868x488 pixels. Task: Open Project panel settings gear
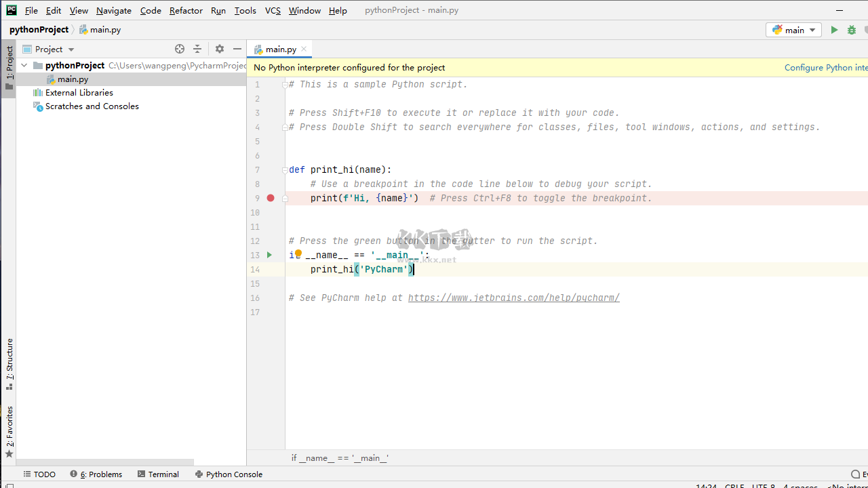[x=219, y=49]
